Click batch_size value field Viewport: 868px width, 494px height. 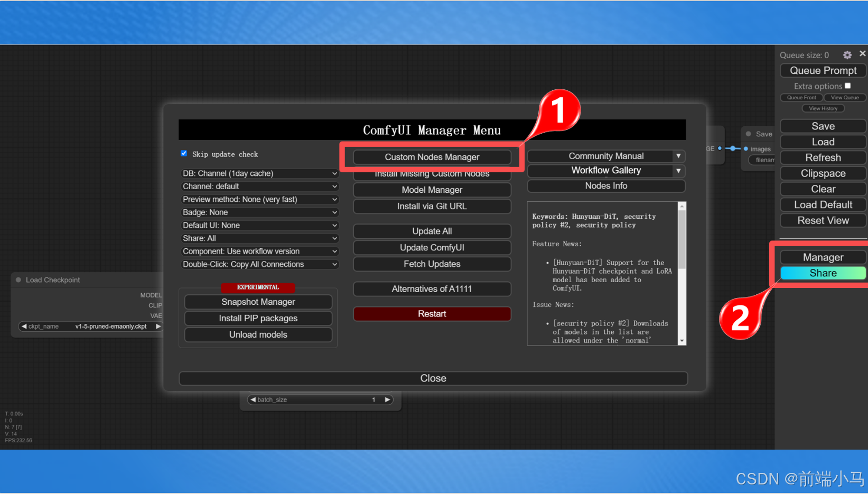320,400
